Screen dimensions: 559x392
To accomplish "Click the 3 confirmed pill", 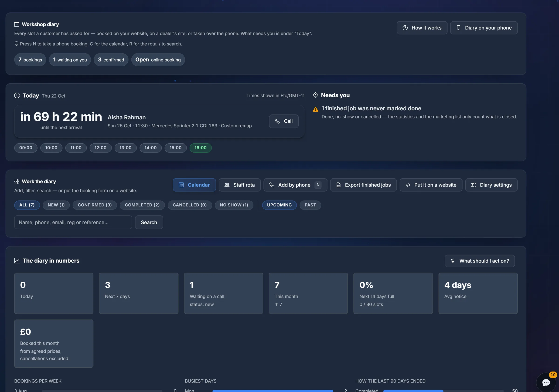I will [x=111, y=60].
